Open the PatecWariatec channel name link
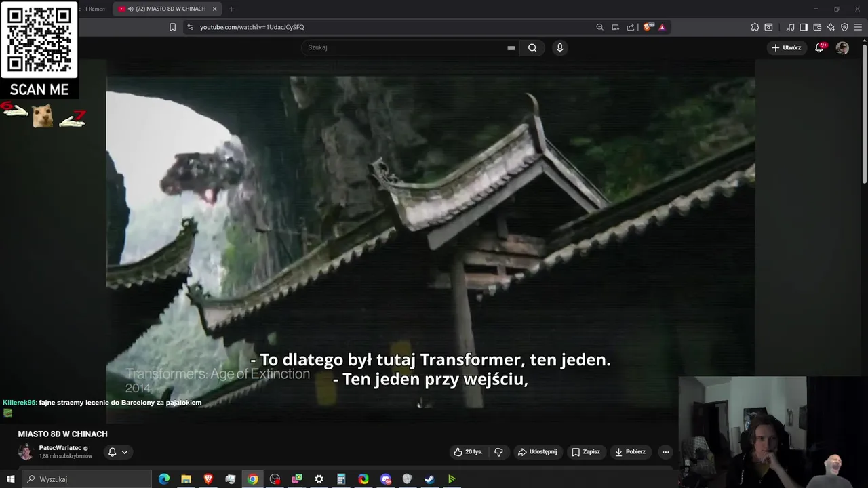The image size is (868, 488). (60, 448)
